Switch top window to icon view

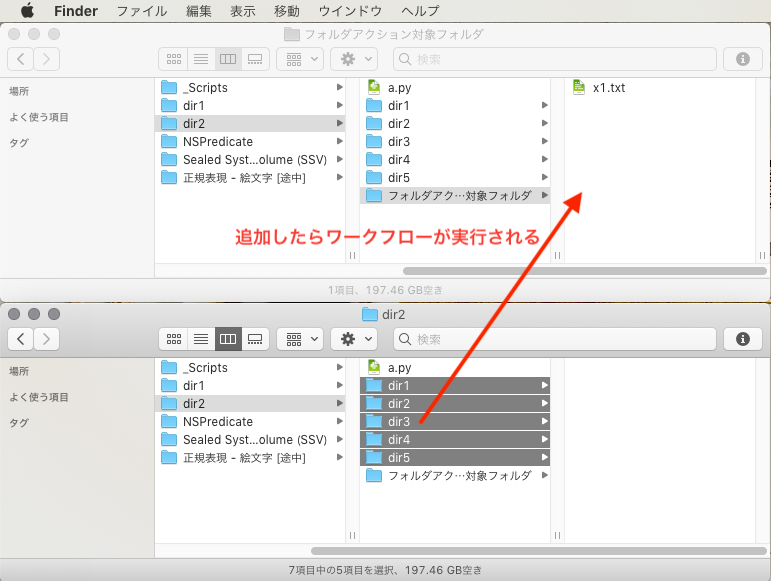[x=173, y=59]
